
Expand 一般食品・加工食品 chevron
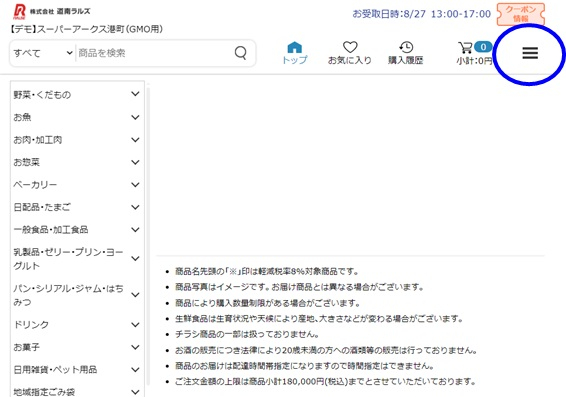click(135, 230)
